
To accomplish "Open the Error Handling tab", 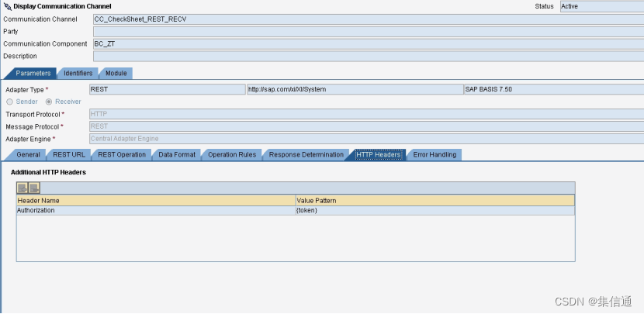I will click(x=435, y=155).
